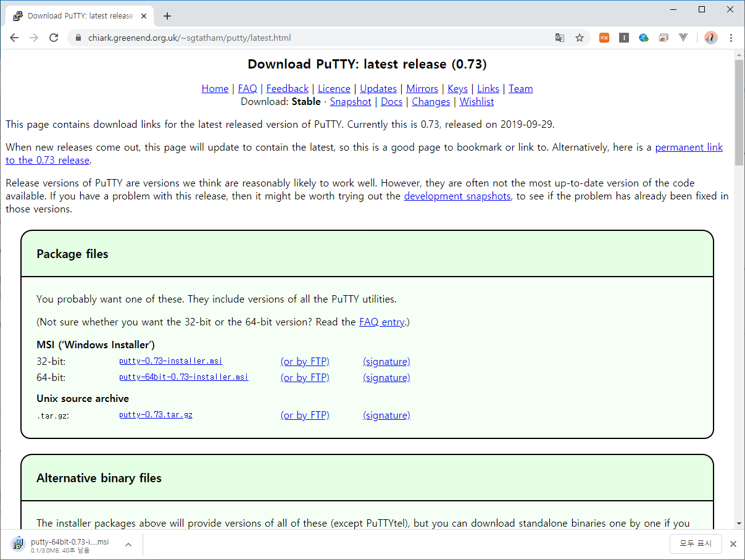Open the Changes link
The height and width of the screenshot is (560, 745).
(x=431, y=102)
